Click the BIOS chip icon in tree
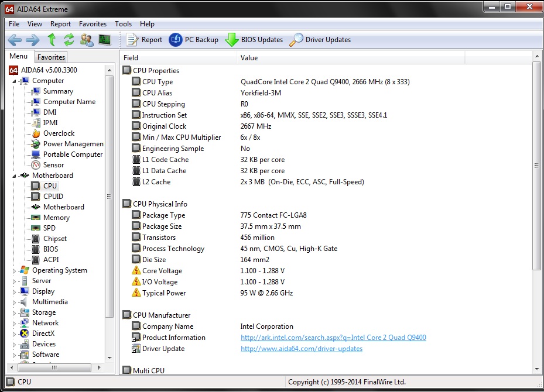This screenshot has width=544, height=392. tap(36, 249)
